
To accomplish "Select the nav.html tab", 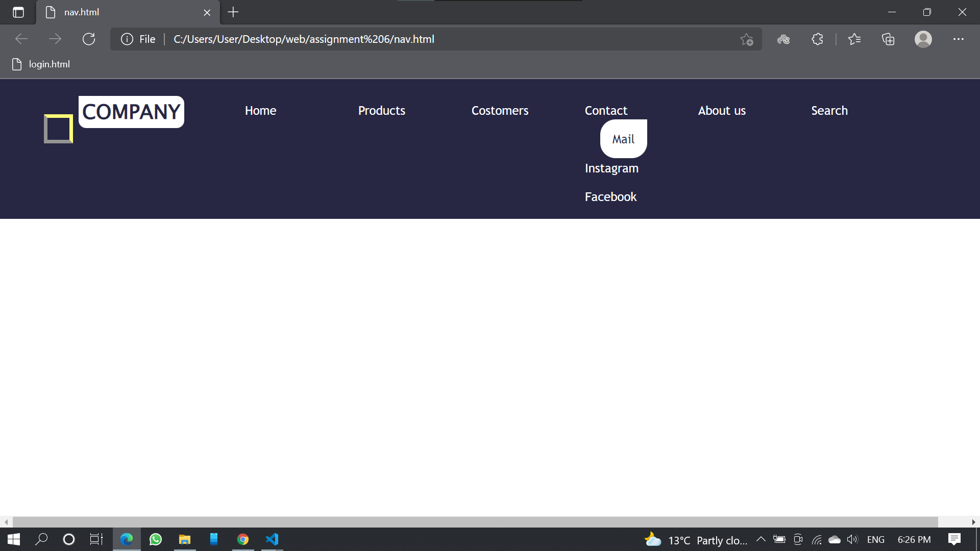I will pyautogui.click(x=128, y=12).
